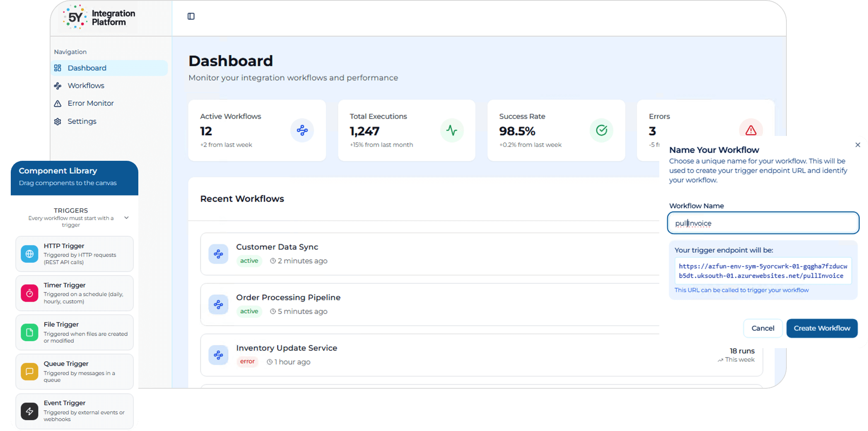Click the Workflows nav icon
The width and height of the screenshot is (868, 431).
(58, 86)
